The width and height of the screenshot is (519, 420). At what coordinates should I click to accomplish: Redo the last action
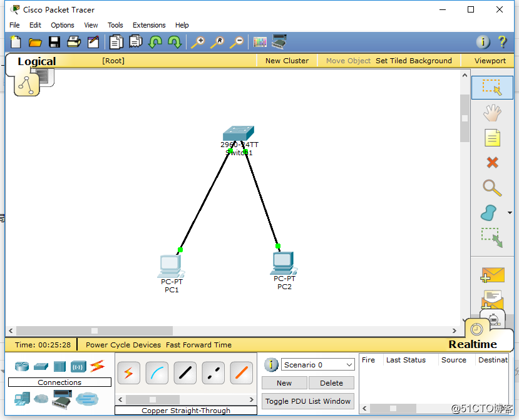[175, 42]
